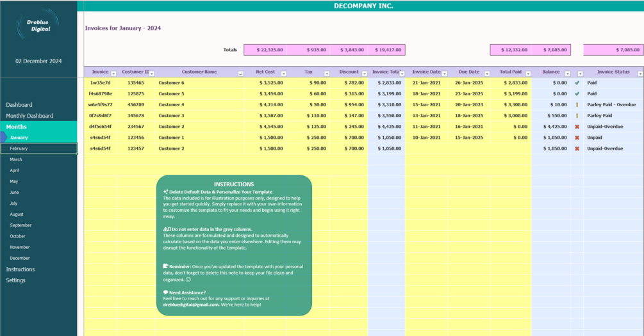Switch to the February month
This screenshot has width=644, height=336.
point(38,148)
